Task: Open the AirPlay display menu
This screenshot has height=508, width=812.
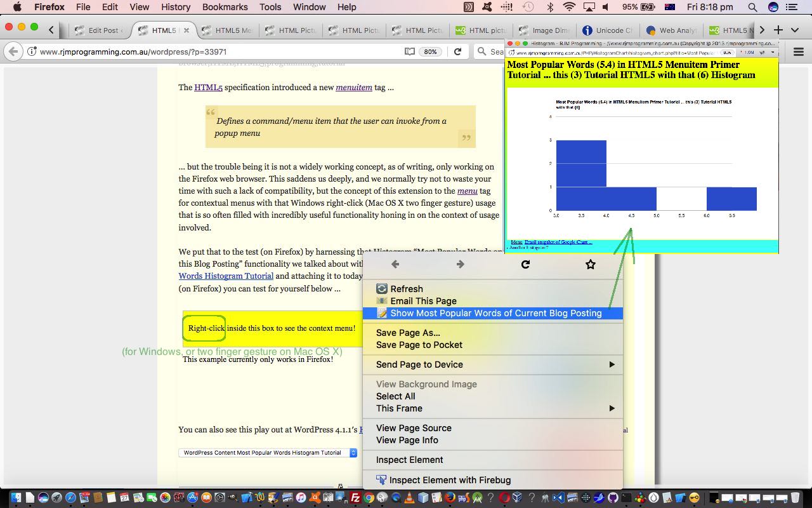Action: click(589, 7)
